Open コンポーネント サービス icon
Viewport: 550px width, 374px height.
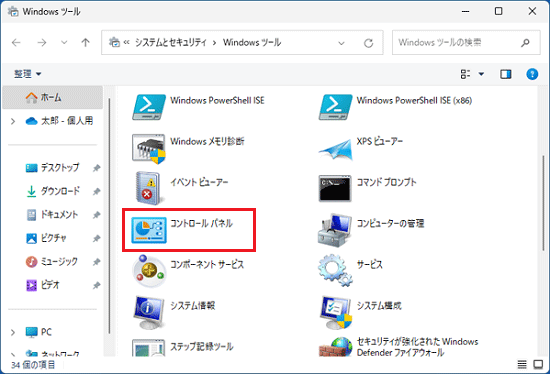(x=149, y=271)
